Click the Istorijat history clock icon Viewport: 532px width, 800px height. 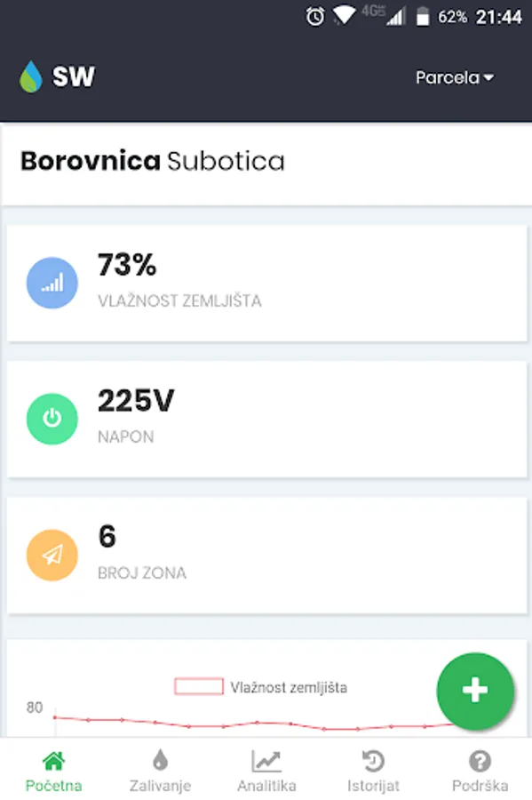click(373, 763)
